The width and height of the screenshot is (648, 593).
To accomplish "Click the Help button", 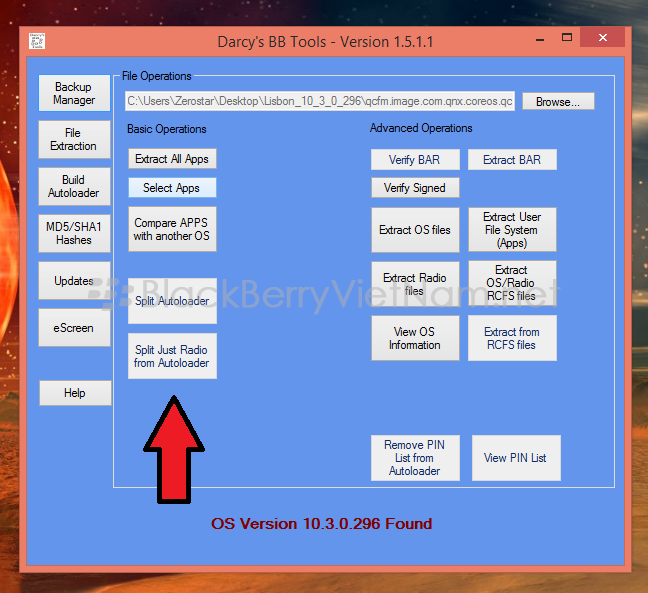I will pyautogui.click(x=75, y=393).
